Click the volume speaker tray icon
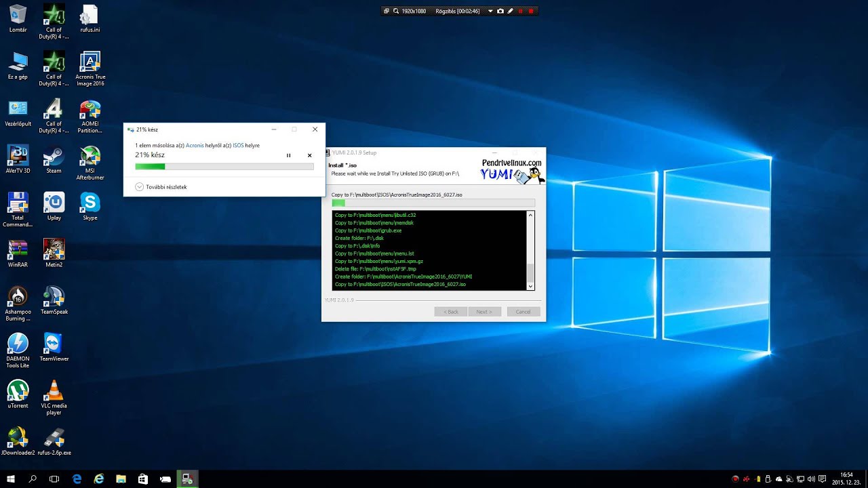This screenshot has width=868, height=488. pos(812,479)
